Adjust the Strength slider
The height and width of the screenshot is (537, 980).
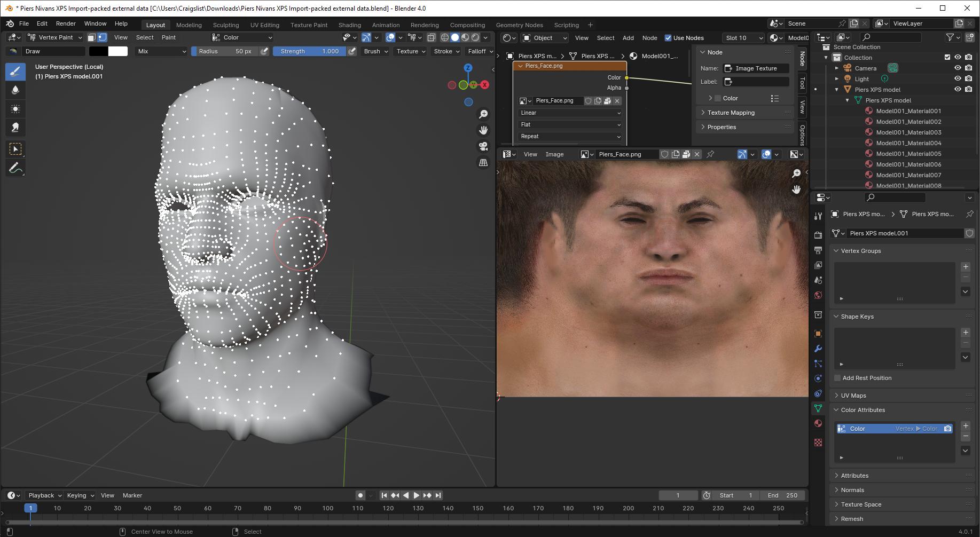[x=309, y=51]
